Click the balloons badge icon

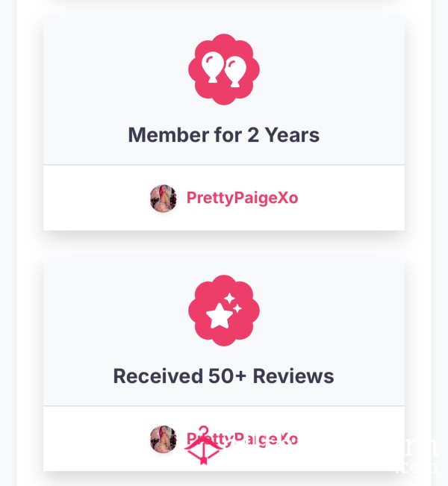[x=224, y=69]
